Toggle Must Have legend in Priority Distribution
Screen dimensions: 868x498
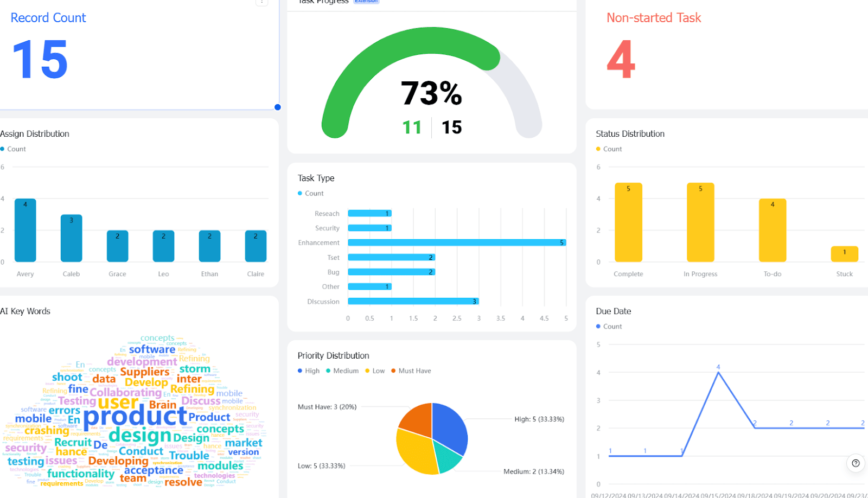pos(411,371)
